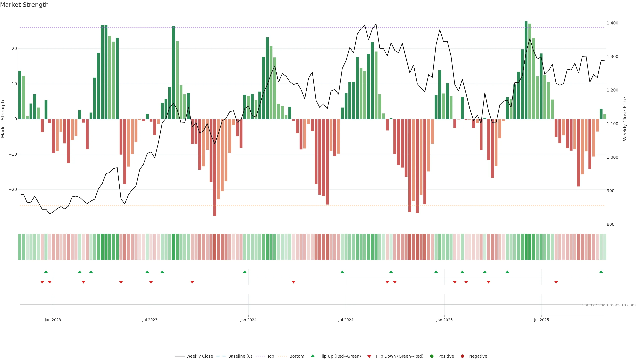Click the Weekly Close Price axis title
This screenshot has width=644, height=362.
coord(625,119)
